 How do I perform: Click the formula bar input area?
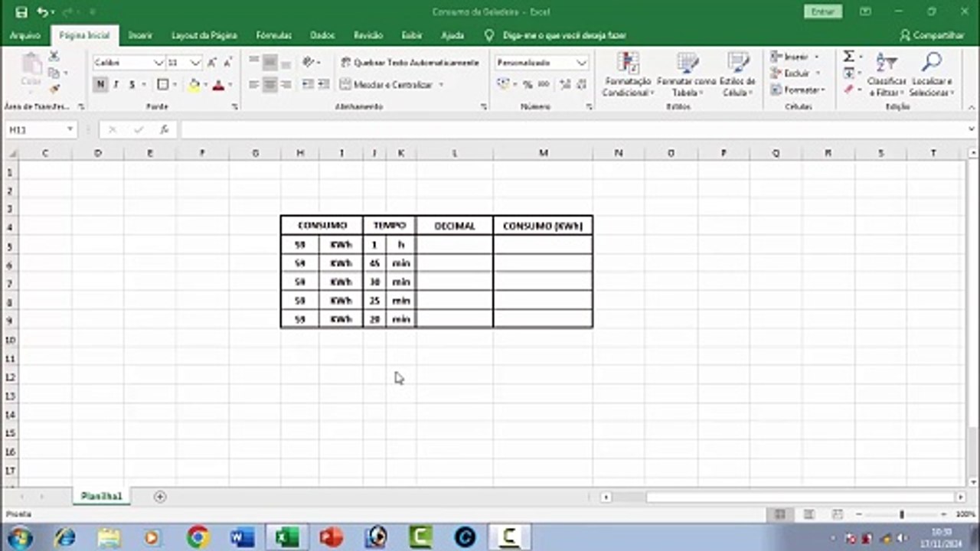pos(574,130)
